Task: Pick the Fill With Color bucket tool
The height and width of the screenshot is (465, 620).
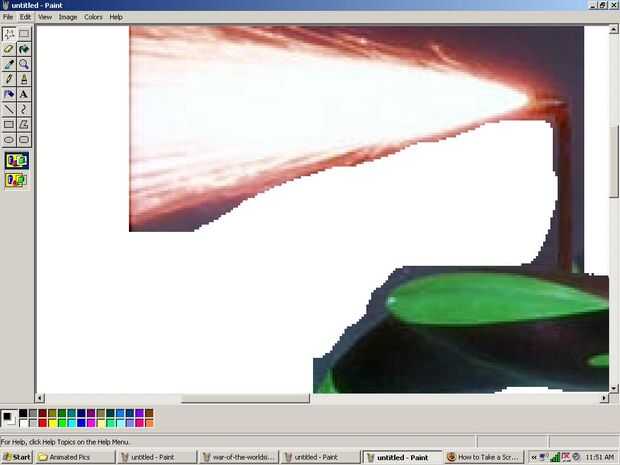Action: (x=24, y=49)
